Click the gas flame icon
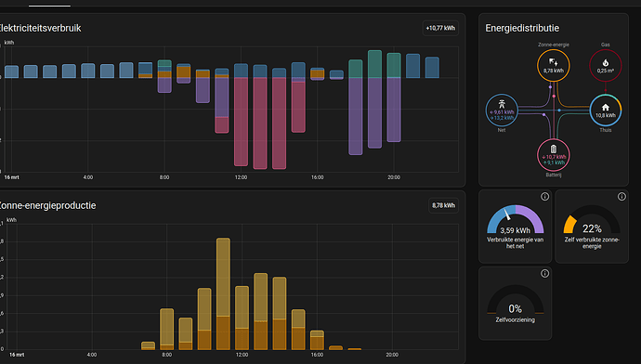The height and width of the screenshot is (364, 641). click(x=606, y=62)
